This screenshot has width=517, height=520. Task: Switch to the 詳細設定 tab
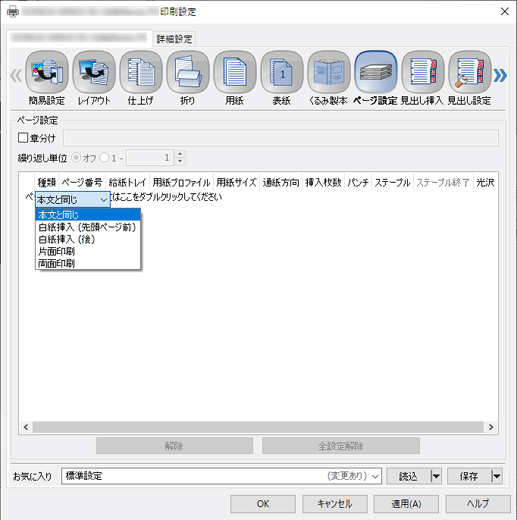174,39
